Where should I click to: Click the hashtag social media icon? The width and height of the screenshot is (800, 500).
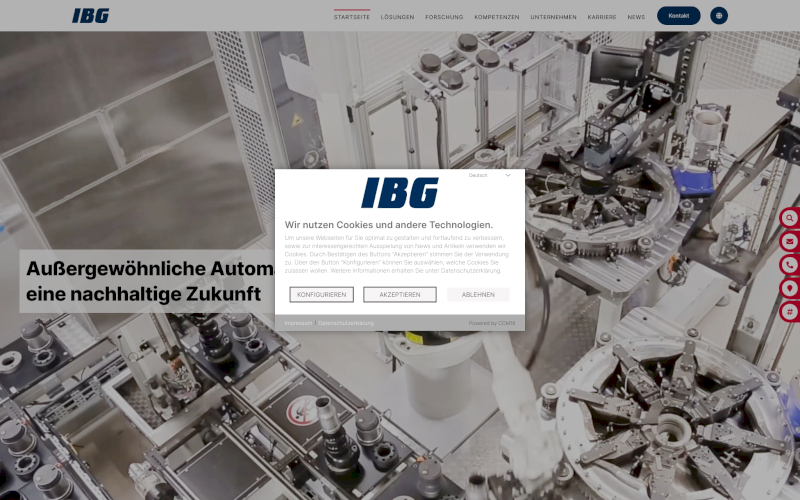pos(790,311)
